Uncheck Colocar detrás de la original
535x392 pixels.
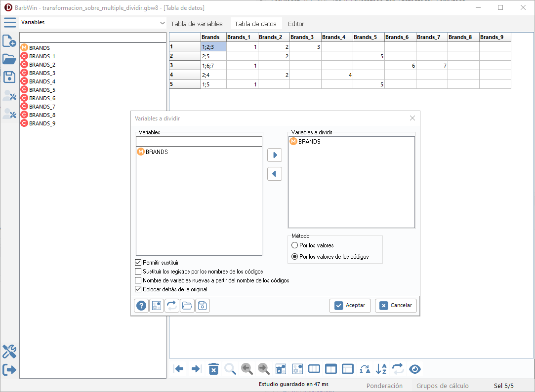[138, 289]
